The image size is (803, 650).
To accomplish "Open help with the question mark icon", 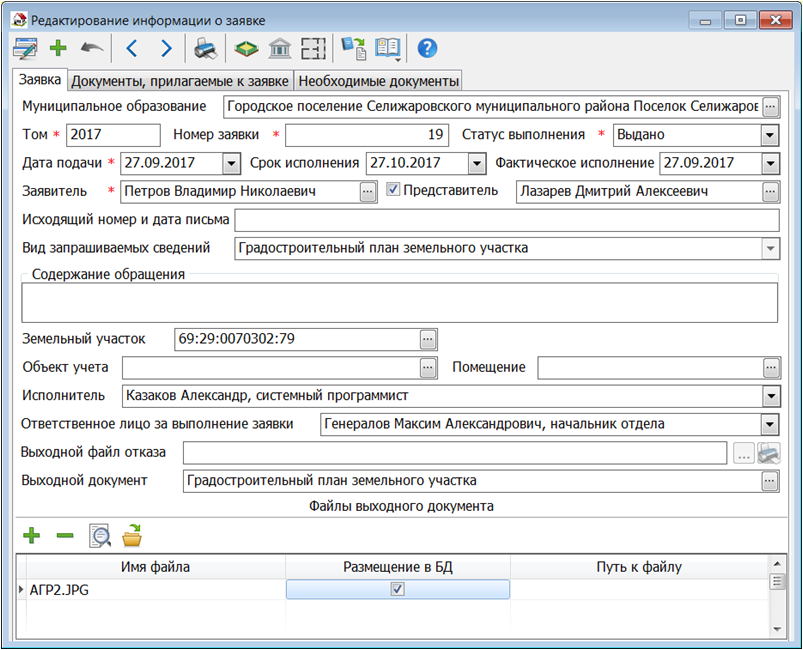I will pyautogui.click(x=427, y=48).
